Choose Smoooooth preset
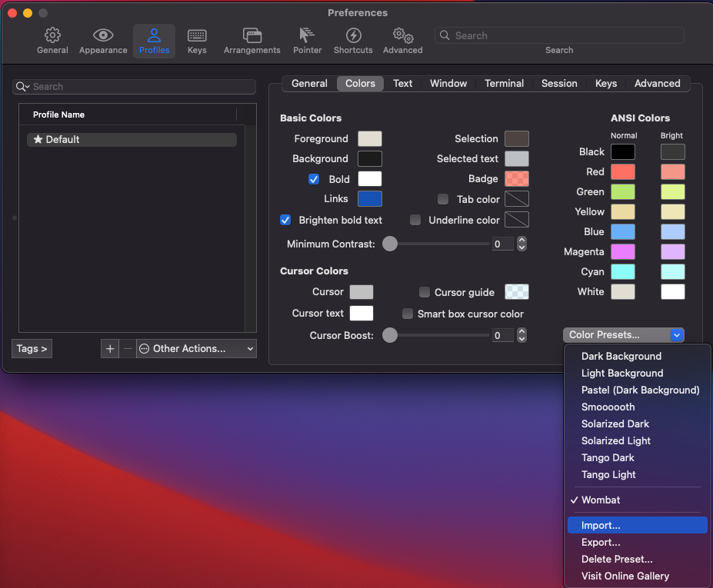This screenshot has width=713, height=588. click(637, 407)
